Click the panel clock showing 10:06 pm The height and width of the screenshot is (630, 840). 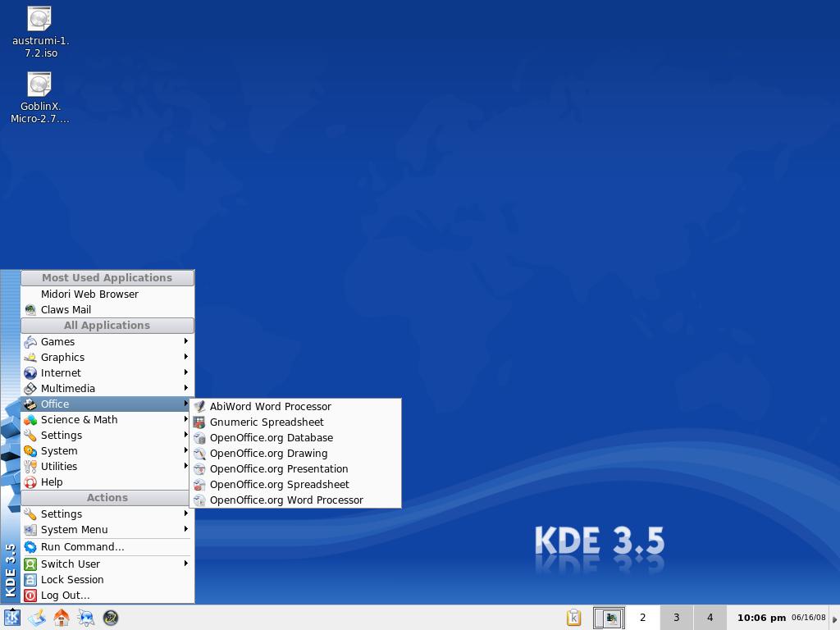761,618
